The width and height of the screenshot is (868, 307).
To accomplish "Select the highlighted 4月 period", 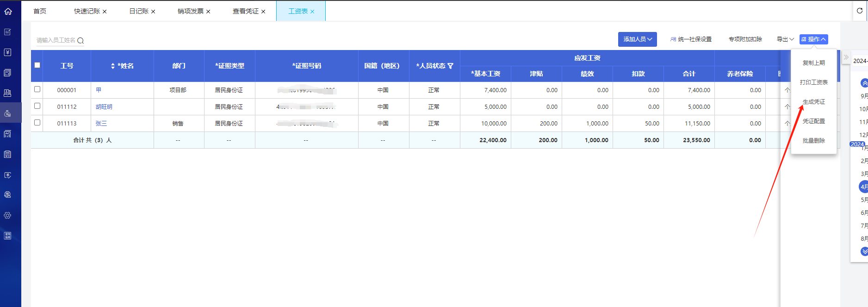I will [864, 187].
